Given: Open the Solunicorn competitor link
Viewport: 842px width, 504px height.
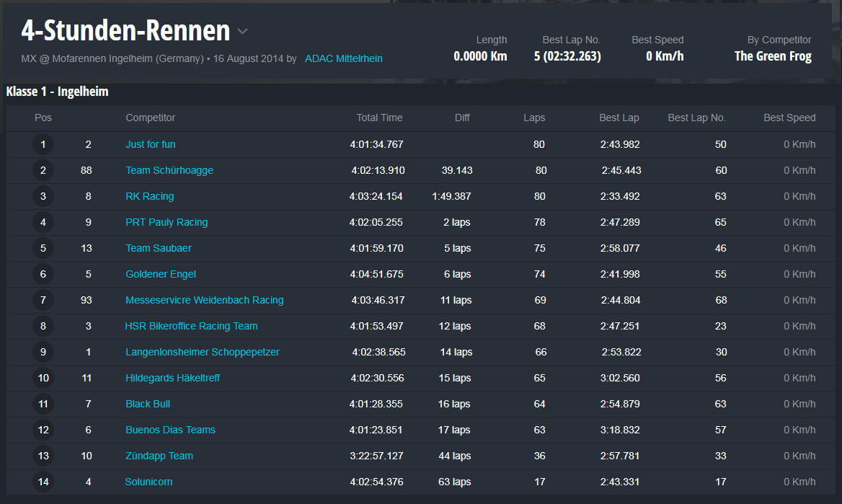Looking at the screenshot, I should [x=149, y=482].
